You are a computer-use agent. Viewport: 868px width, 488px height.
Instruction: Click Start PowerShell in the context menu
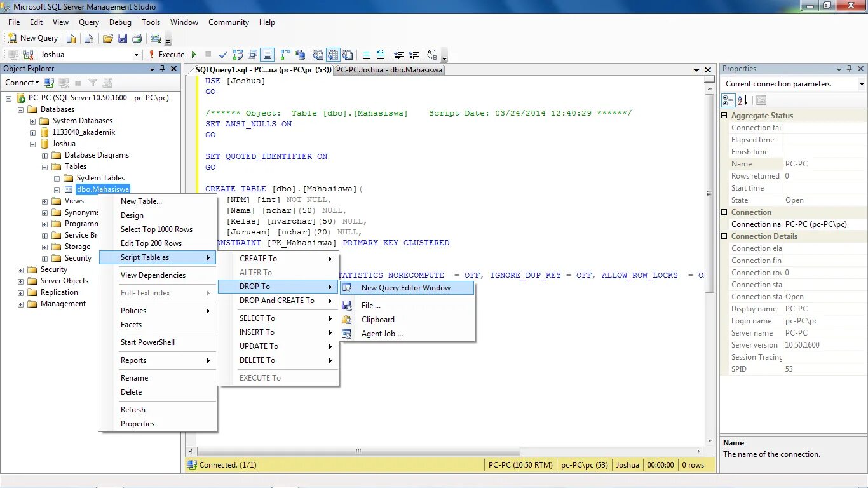pos(158,342)
